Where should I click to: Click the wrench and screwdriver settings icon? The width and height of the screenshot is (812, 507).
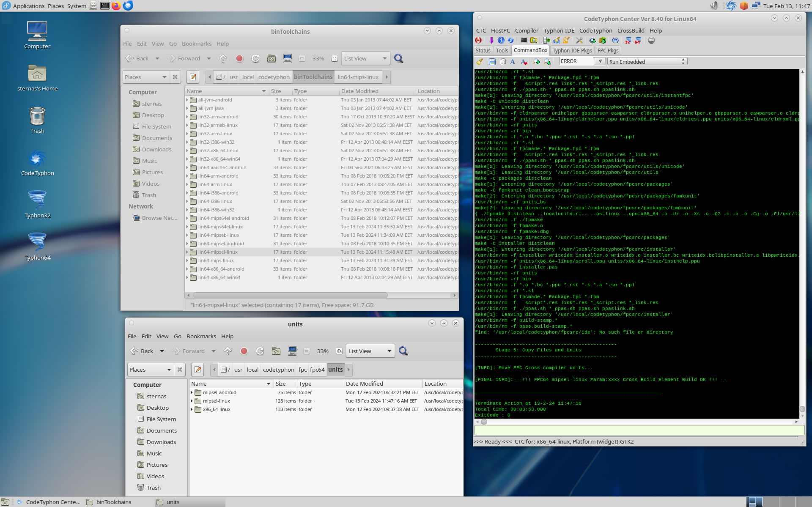(x=579, y=41)
